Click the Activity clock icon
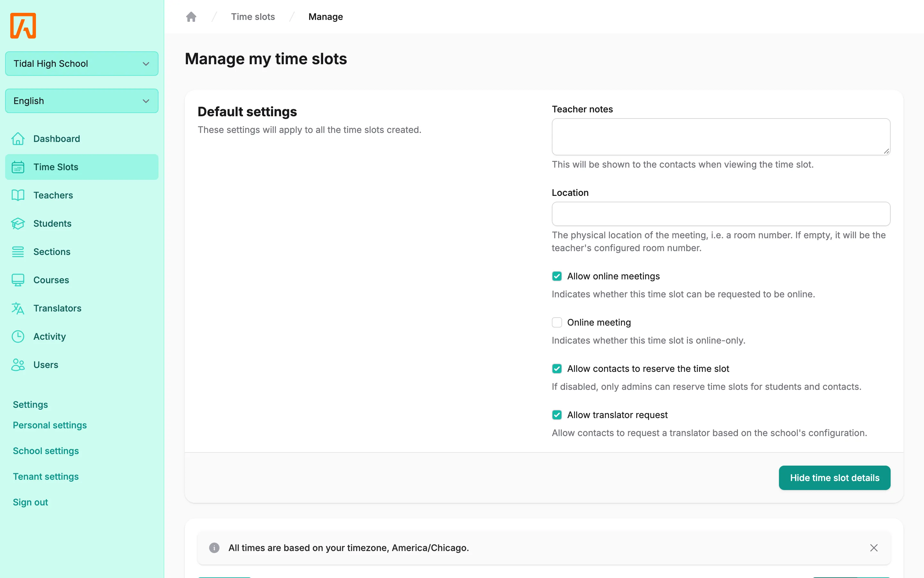The image size is (924, 578). (x=18, y=337)
